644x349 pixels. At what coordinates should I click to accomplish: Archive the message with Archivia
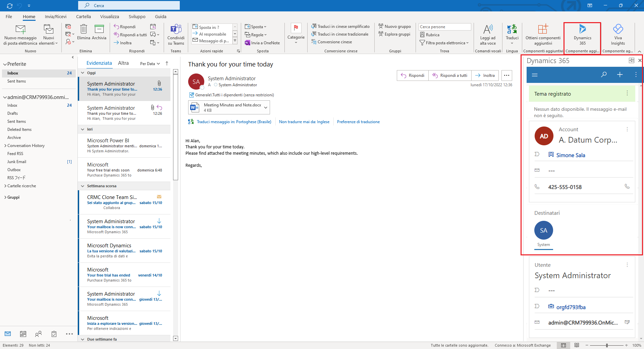pyautogui.click(x=99, y=33)
